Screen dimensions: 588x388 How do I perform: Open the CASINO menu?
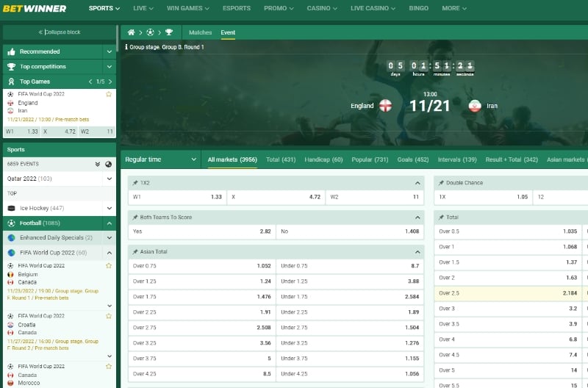[x=322, y=8]
